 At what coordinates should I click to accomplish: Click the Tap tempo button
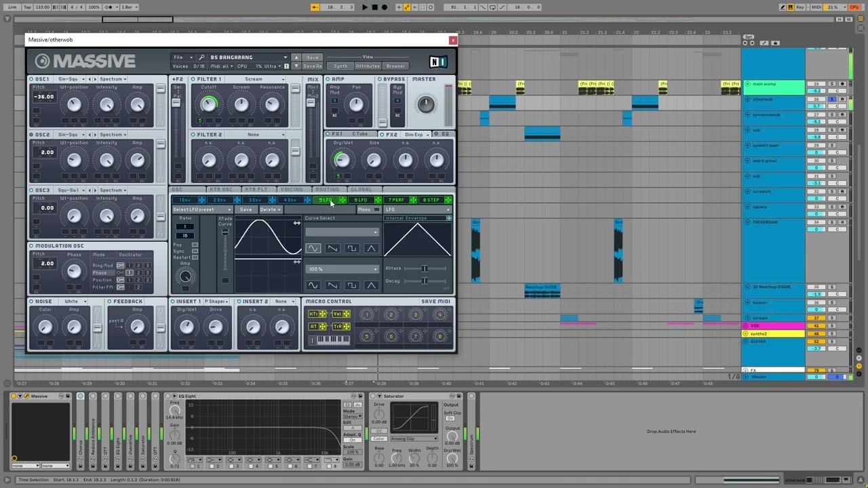click(27, 7)
